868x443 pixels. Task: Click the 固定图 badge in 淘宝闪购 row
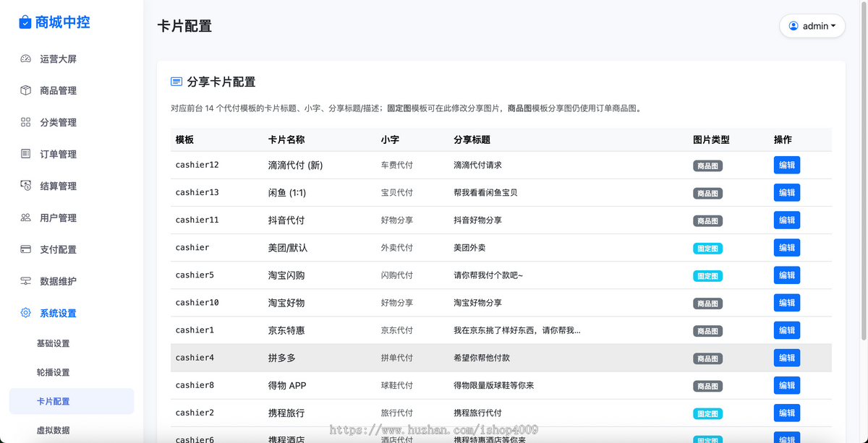point(707,276)
